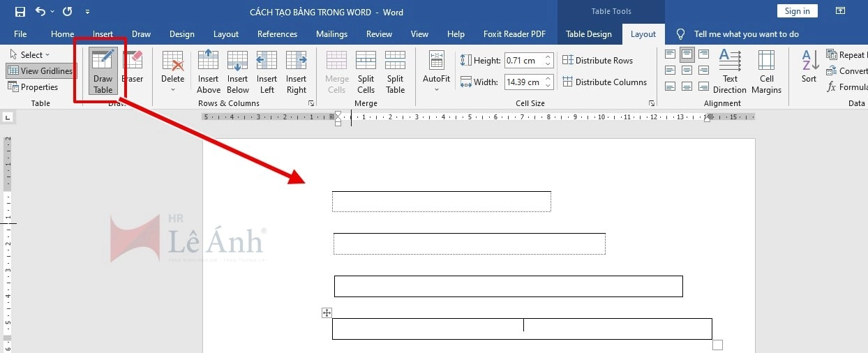Change Text Direction in cell
This screenshot has height=353, width=868.
(x=730, y=71)
